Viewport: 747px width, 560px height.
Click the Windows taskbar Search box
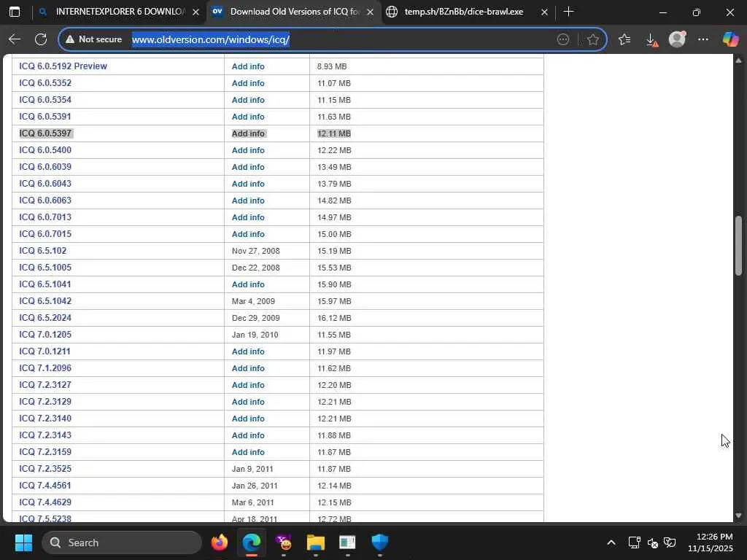122,542
